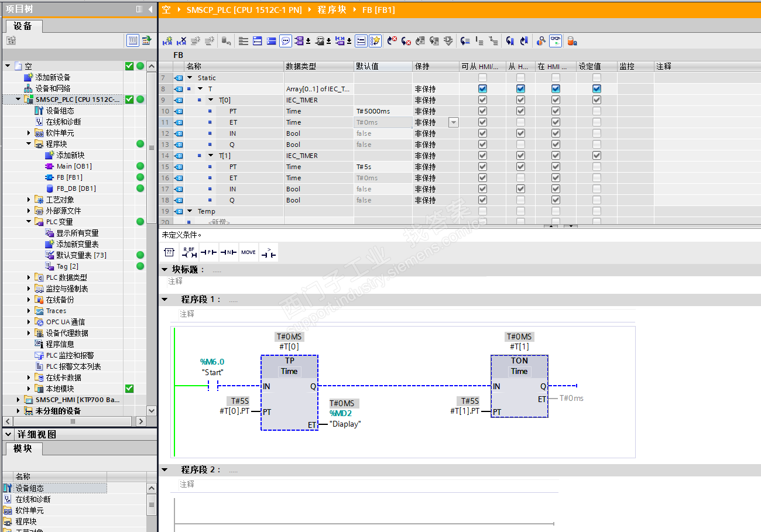The image size is (761, 532).
Task: Open Main [OB1] block
Action: pyautogui.click(x=74, y=166)
